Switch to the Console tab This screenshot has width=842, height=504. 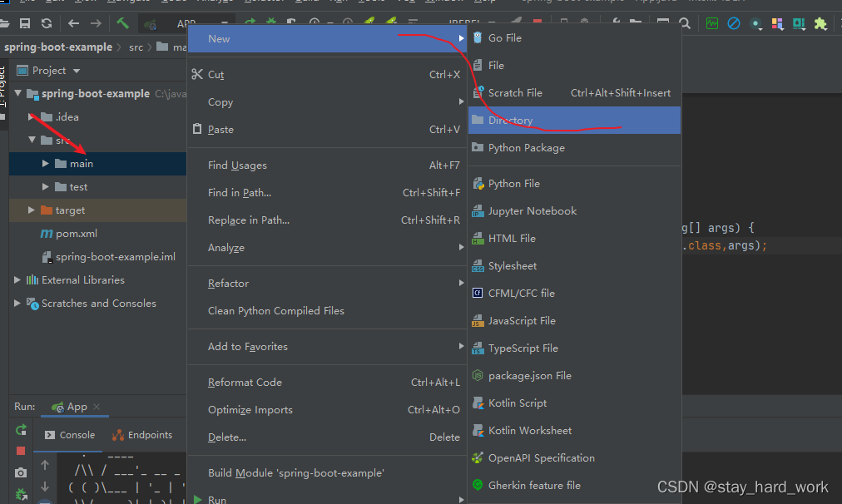click(x=69, y=435)
